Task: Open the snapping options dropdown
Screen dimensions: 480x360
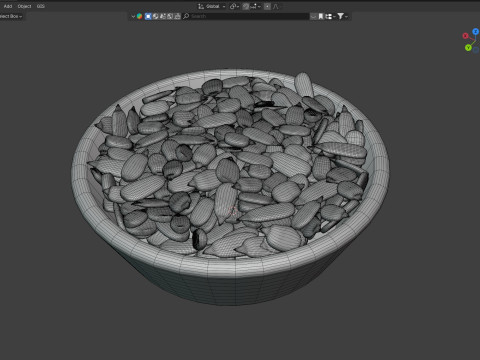Action: pos(255,6)
